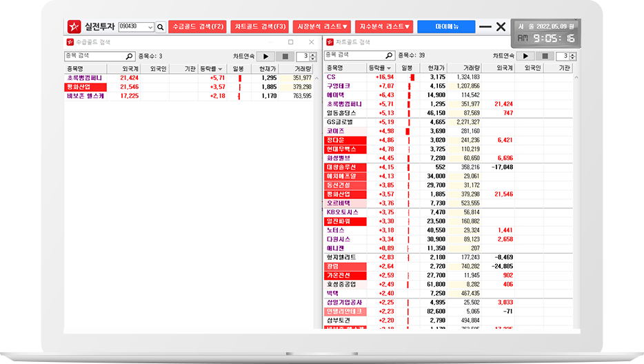
Task: Sort left table by 등락률 column
Action: click(x=212, y=68)
